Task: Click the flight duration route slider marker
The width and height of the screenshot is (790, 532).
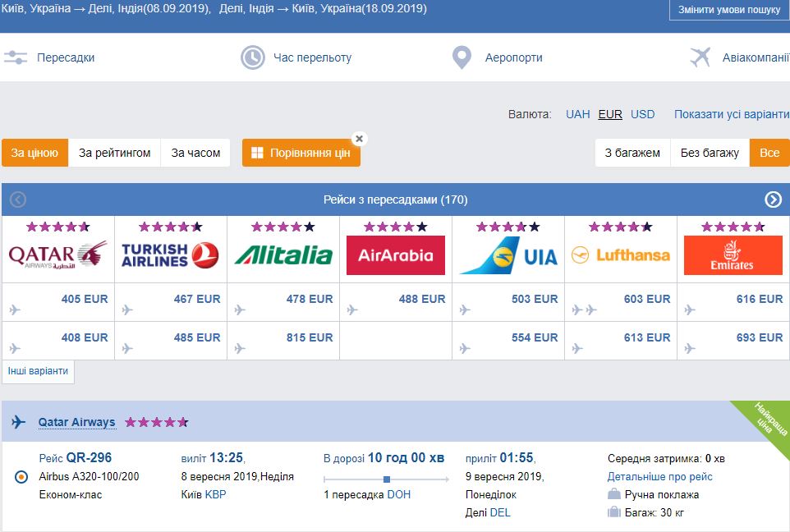Action: (x=387, y=479)
